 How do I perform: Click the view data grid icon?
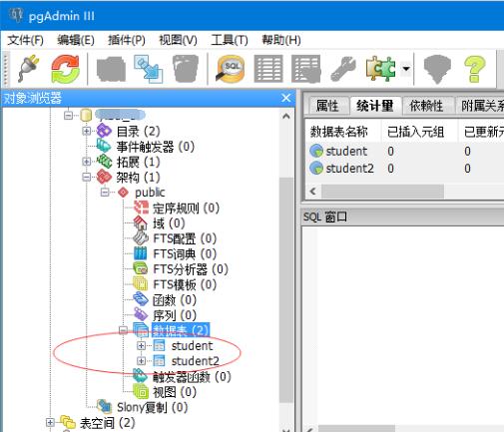(x=268, y=69)
